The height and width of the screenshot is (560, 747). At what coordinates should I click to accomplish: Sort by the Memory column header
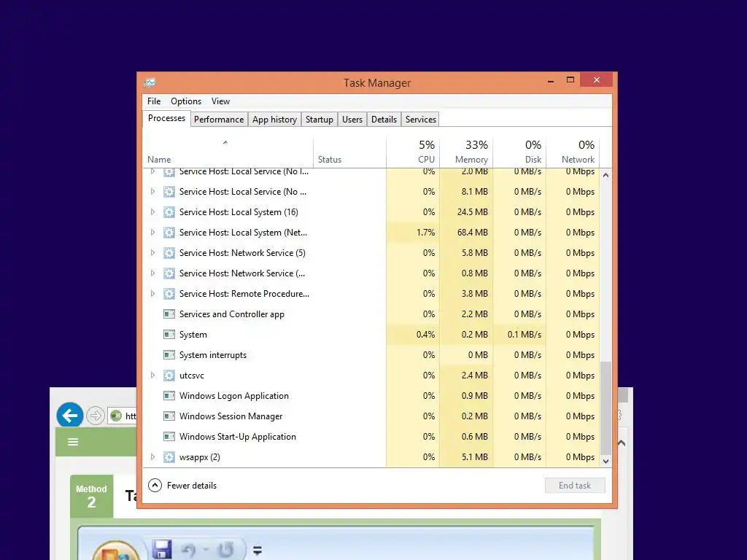[466, 152]
